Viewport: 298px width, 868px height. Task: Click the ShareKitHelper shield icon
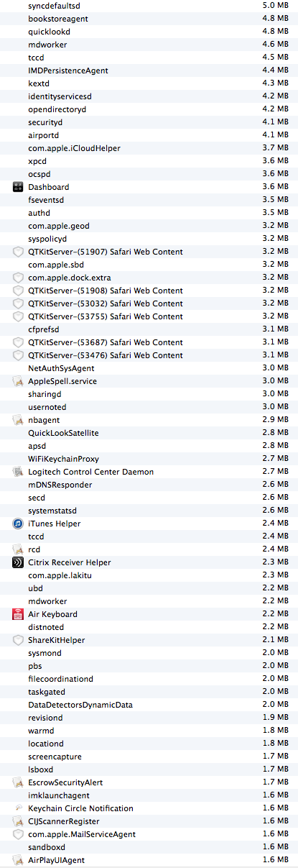pos(19,640)
